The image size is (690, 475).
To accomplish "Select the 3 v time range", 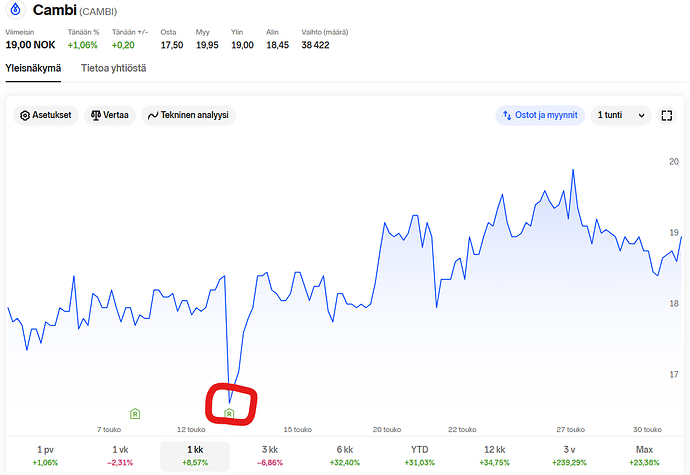I will point(569,456).
